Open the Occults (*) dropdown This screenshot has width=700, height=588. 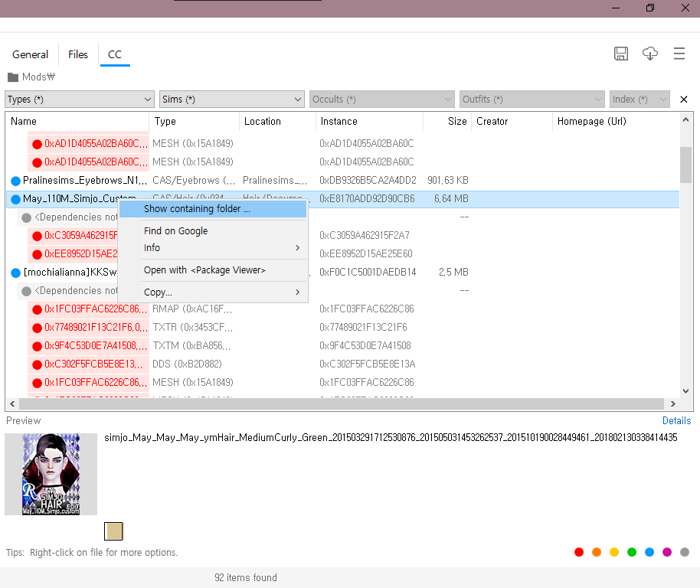point(381,100)
